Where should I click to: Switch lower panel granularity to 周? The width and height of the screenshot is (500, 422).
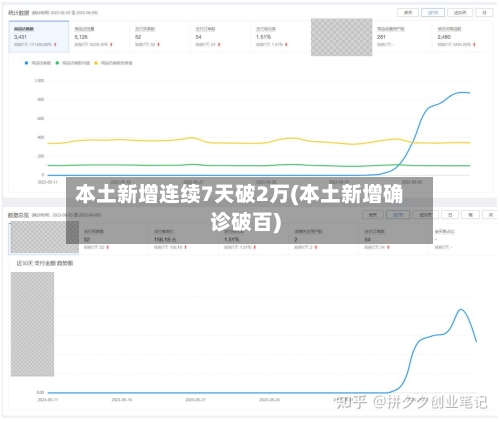[470, 215]
